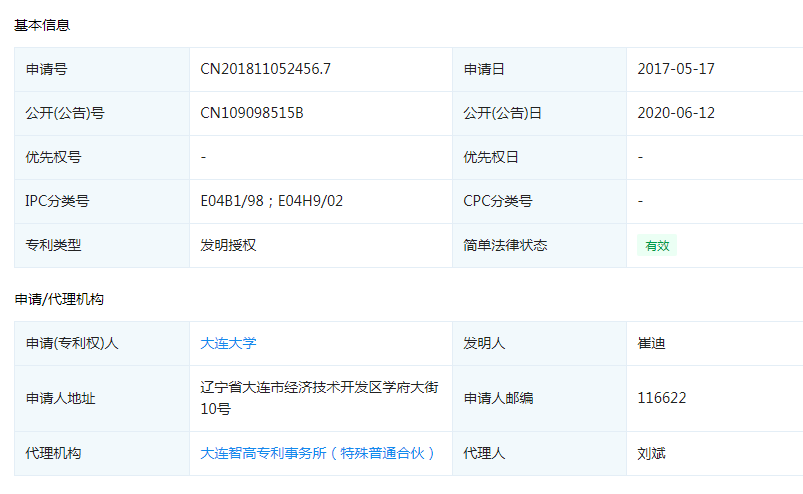Click the 基本信息 section heading
803x494 pixels.
point(42,25)
